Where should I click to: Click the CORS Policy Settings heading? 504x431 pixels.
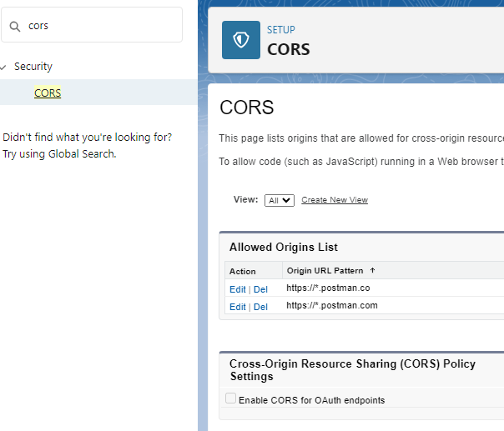352,369
